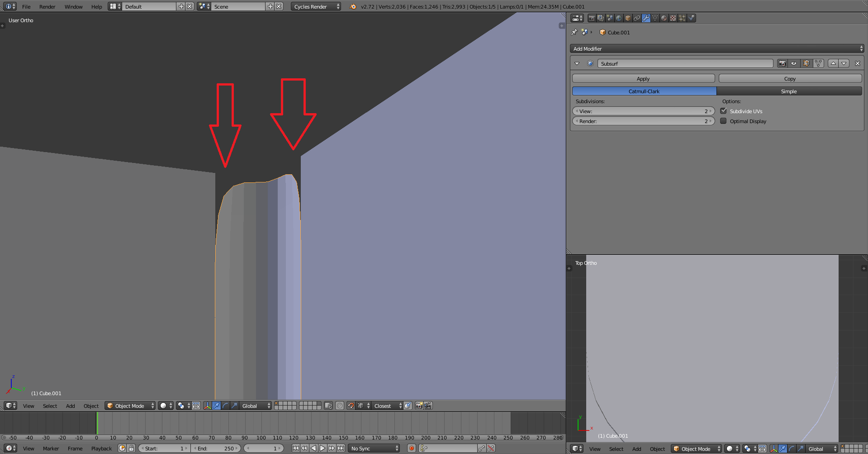Open the Texture properties checker tab
The height and width of the screenshot is (454, 868).
[673, 18]
